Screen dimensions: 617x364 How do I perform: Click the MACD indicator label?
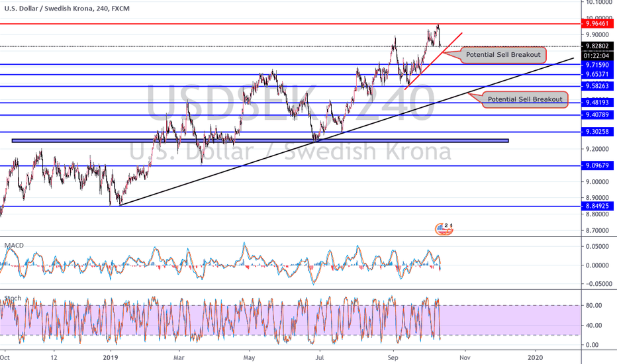coord(14,245)
